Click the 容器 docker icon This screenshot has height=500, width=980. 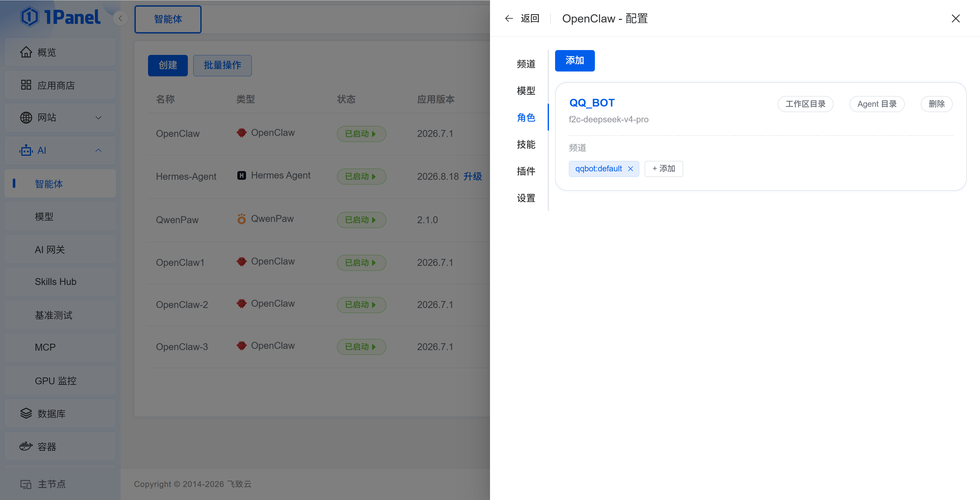click(26, 446)
